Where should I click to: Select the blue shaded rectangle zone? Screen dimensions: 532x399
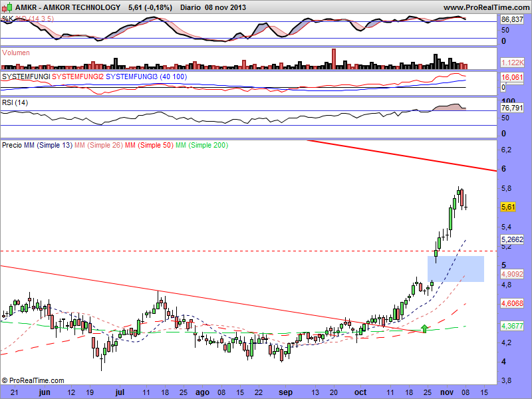pyautogui.click(x=456, y=269)
